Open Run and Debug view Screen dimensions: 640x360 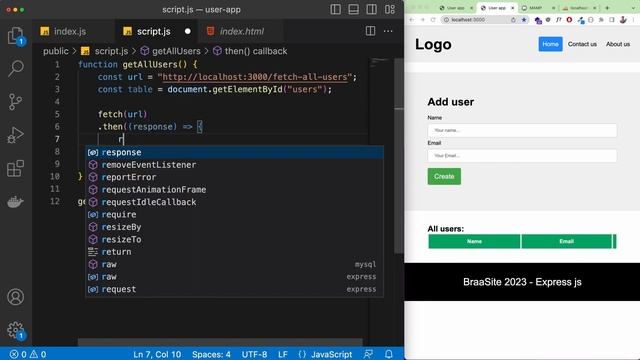click(x=15, y=135)
